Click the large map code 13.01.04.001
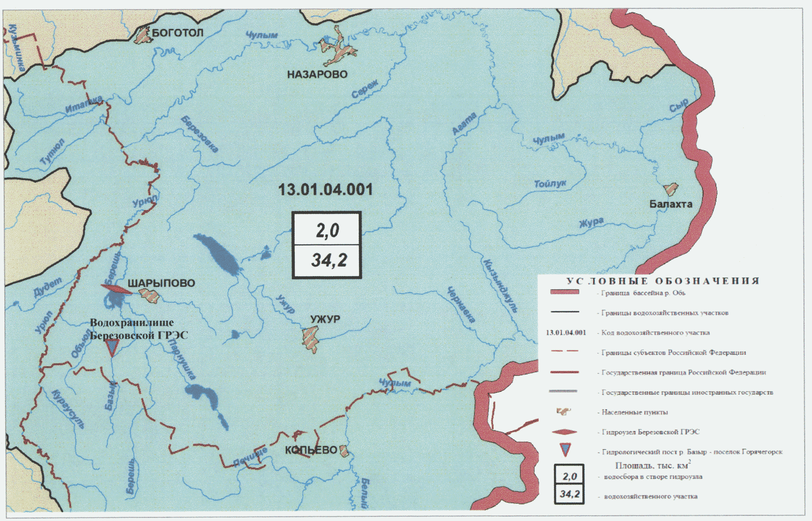812x521 pixels. (x=326, y=190)
